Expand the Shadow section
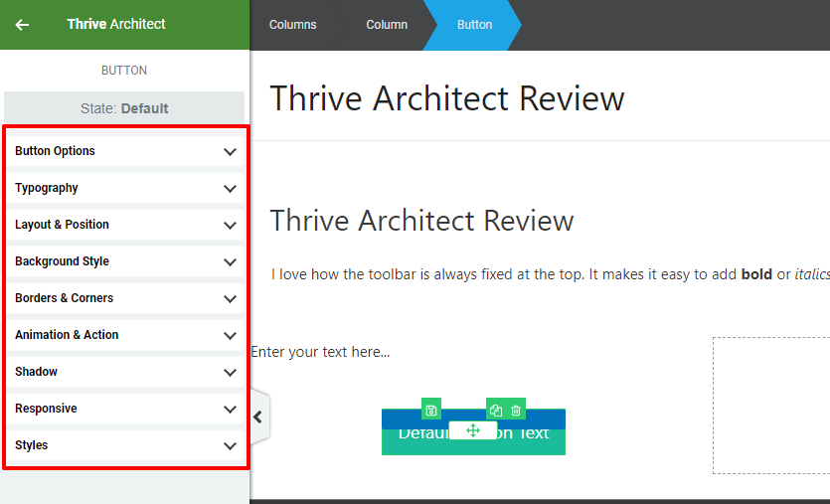The image size is (830, 504). pyautogui.click(x=125, y=372)
